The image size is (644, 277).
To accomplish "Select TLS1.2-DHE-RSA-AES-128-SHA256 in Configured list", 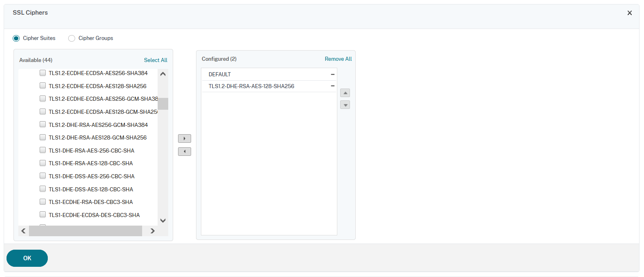I will [x=269, y=86].
